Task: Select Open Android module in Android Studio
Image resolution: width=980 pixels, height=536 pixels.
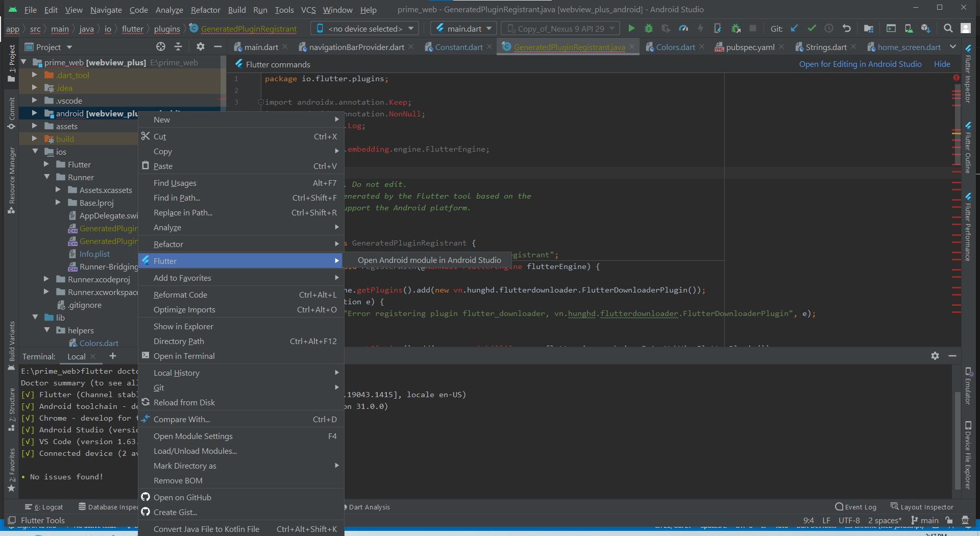Action: pyautogui.click(x=429, y=260)
